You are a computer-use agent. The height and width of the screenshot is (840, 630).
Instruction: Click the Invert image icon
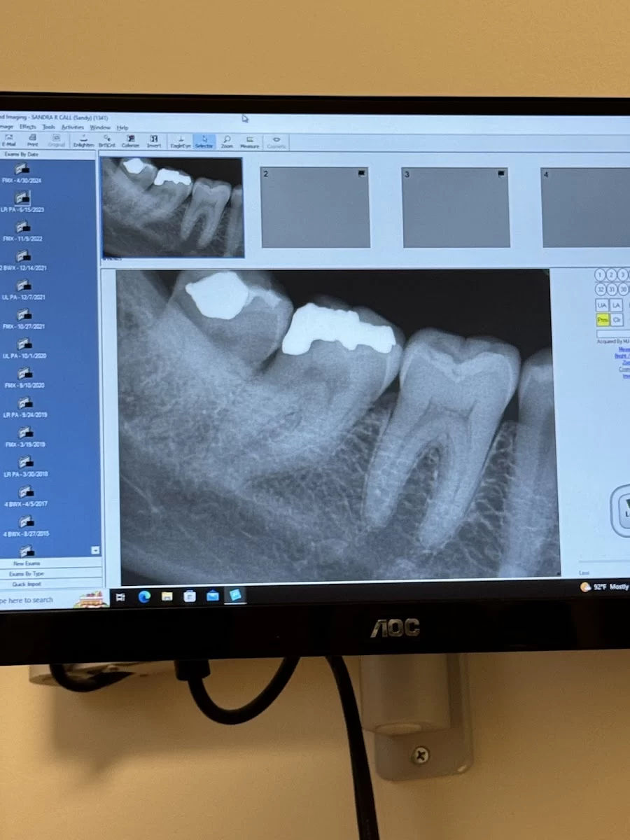pos(154,141)
